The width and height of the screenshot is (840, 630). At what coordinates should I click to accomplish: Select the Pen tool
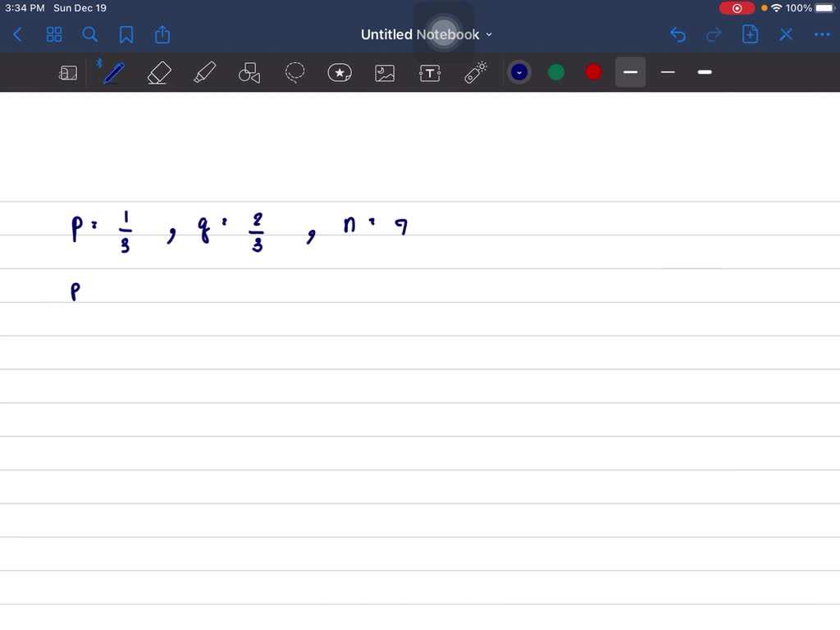(112, 72)
